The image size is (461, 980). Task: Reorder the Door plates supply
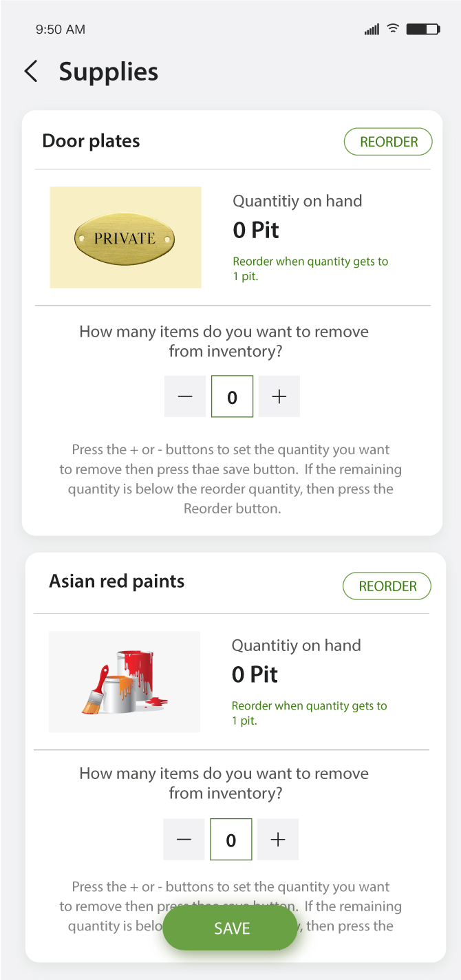point(388,142)
